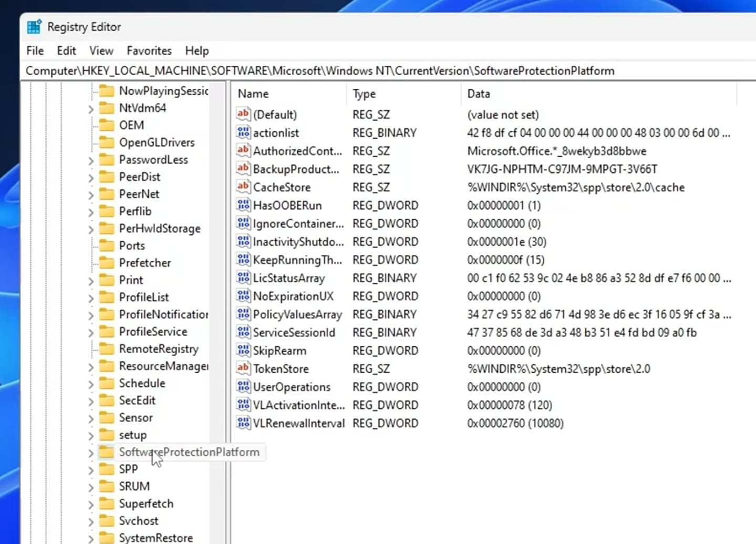Click the TokenStore string icon
Viewport: 756px width, 544px height.
click(x=243, y=368)
